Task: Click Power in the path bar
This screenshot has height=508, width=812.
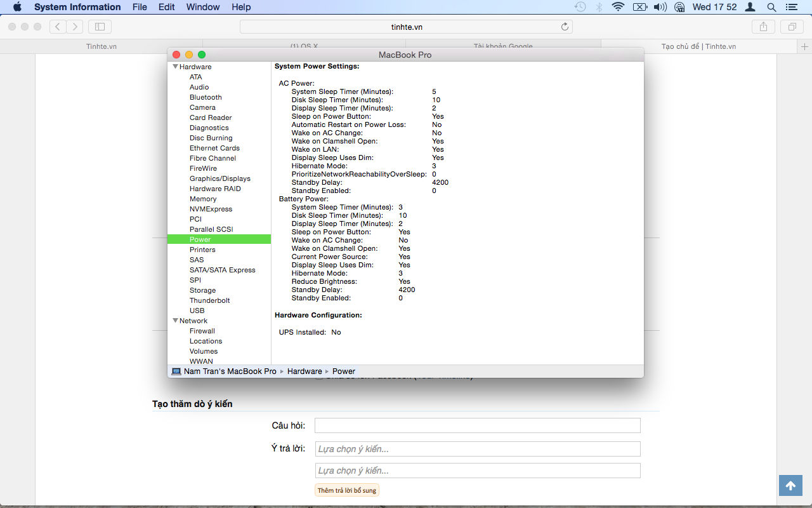Action: point(344,371)
